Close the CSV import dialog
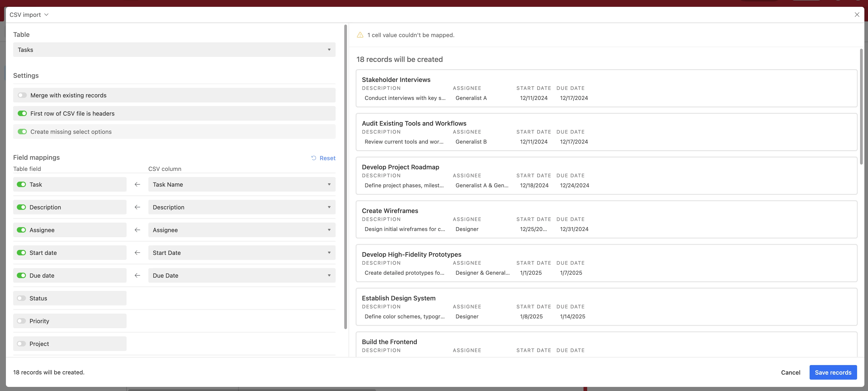 pos(857,15)
